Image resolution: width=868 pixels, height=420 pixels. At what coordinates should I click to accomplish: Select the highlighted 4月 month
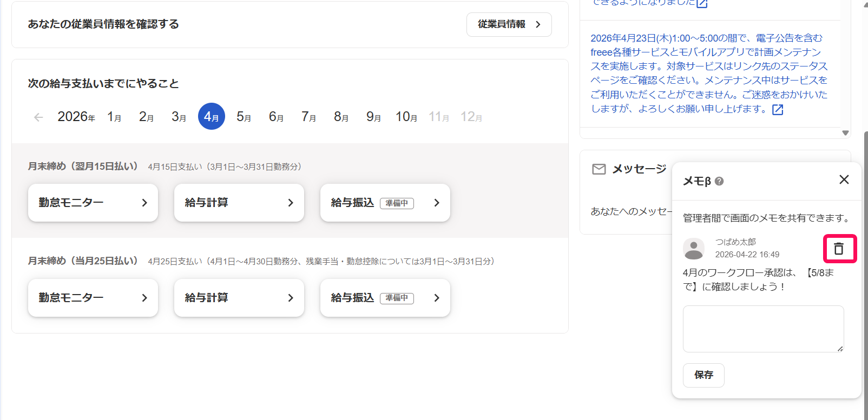(212, 116)
